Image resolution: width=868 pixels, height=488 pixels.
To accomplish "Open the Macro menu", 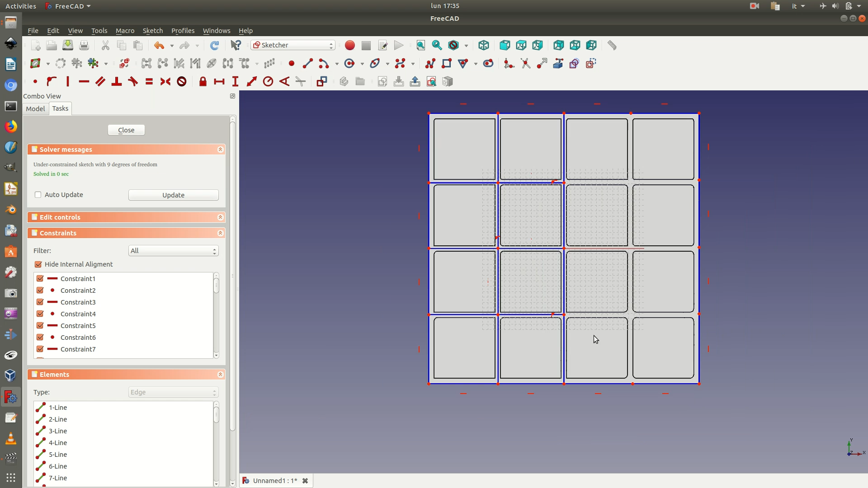I will 125,31.
